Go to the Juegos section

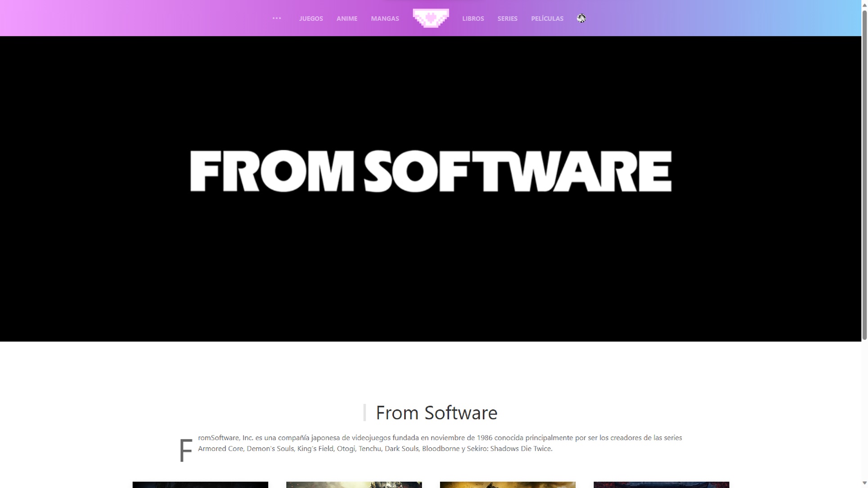click(x=310, y=18)
